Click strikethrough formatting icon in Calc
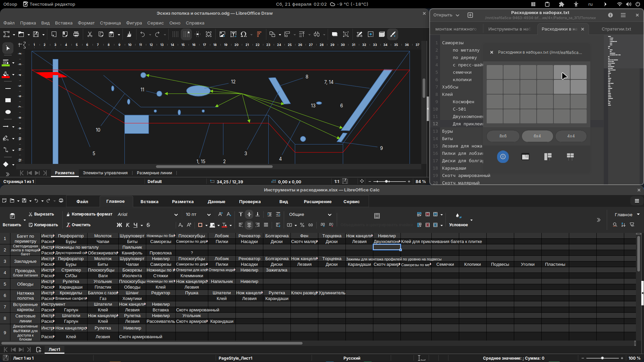 148,225
